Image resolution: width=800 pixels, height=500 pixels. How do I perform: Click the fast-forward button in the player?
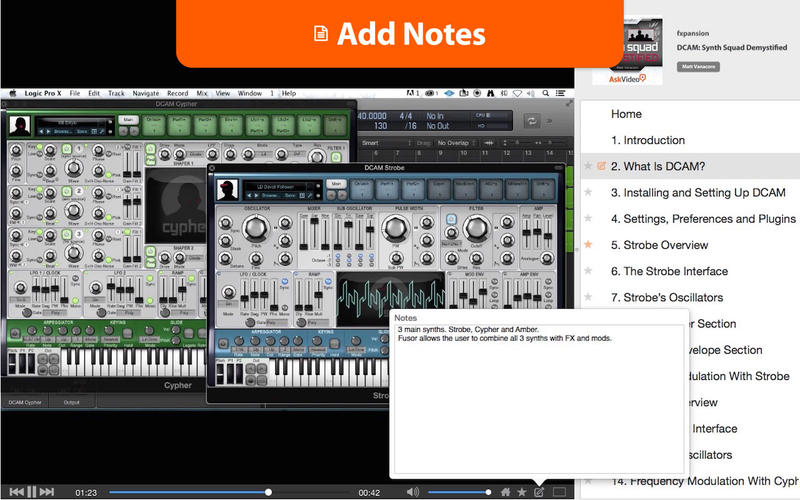(50, 491)
